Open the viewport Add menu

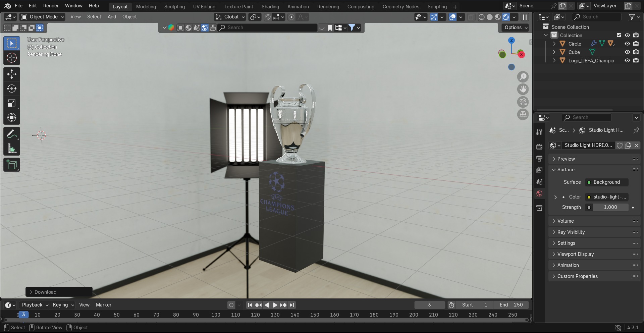pos(112,17)
